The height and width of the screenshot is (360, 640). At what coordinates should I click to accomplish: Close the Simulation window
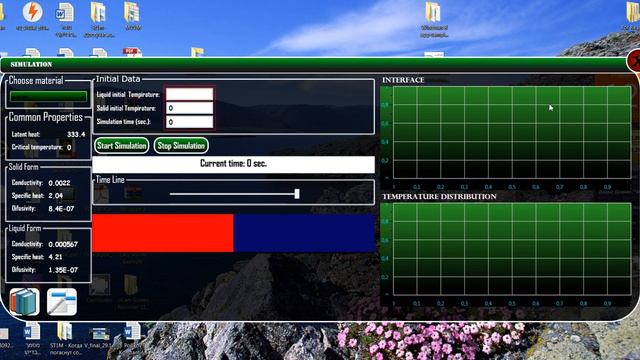pos(634,61)
